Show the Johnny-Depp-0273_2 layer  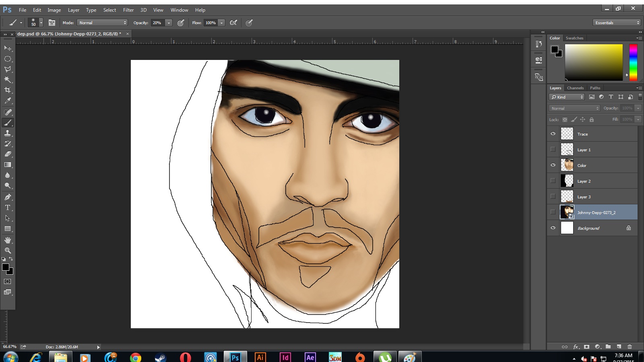coord(553,212)
